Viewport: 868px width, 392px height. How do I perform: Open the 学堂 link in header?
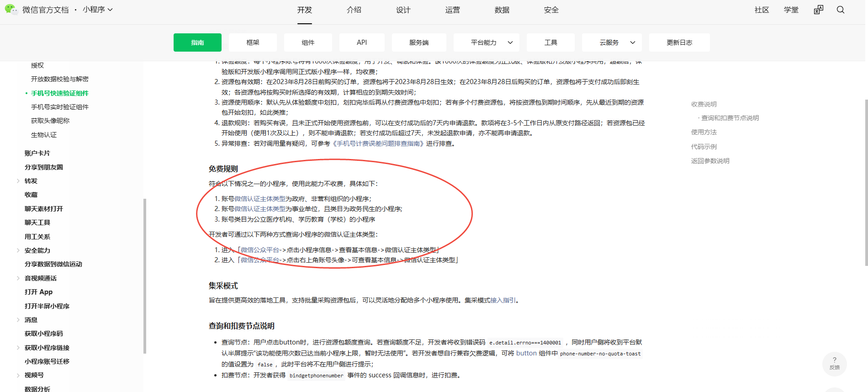[791, 10]
